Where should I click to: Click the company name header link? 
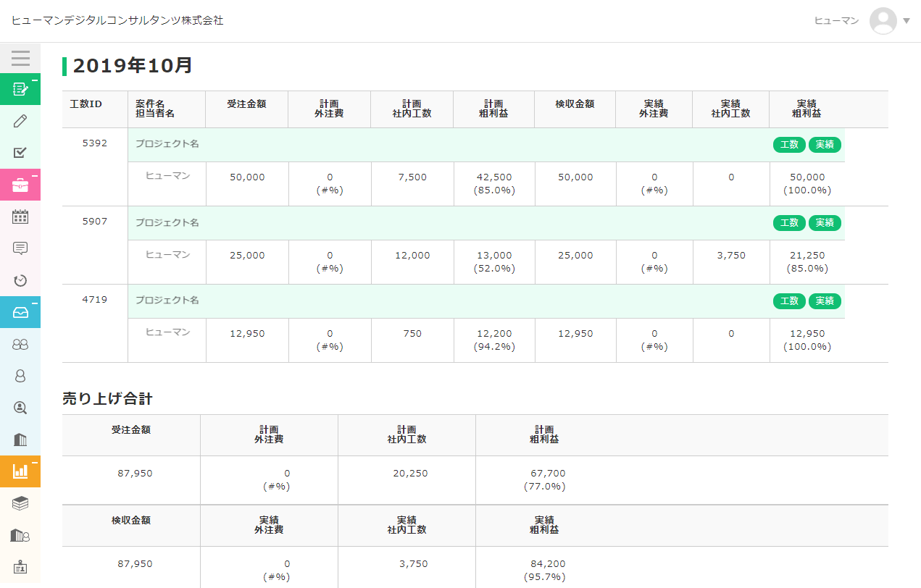117,20
